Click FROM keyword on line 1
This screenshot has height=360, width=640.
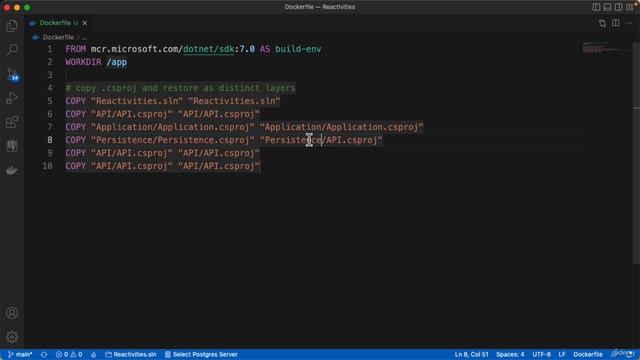click(76, 49)
